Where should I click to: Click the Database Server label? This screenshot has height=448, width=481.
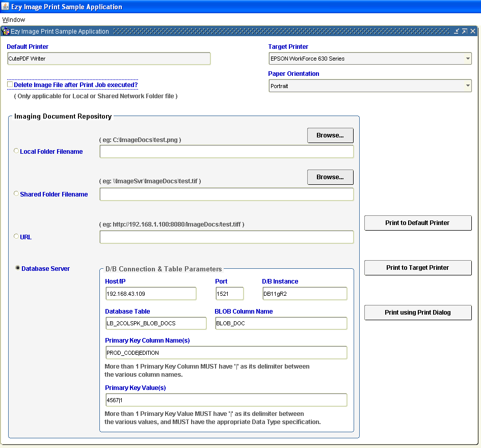(x=46, y=268)
